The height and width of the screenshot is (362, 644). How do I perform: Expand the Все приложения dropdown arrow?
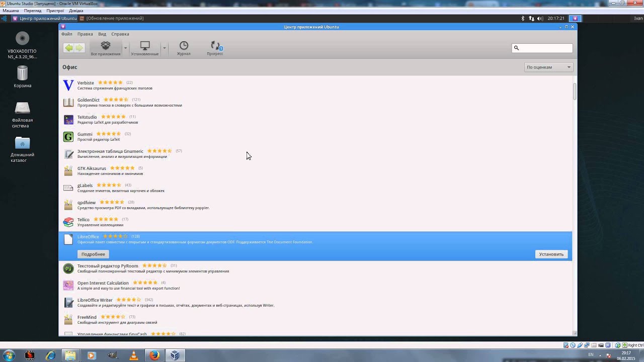125,48
